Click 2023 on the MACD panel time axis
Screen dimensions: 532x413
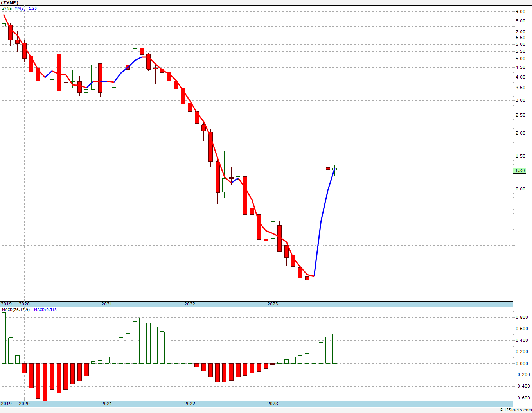[x=273, y=404]
